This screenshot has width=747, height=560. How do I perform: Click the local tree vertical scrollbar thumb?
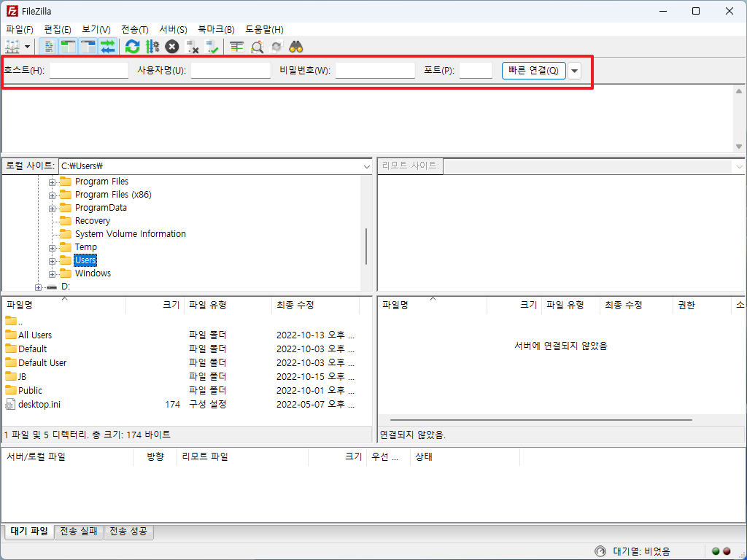pos(366,246)
